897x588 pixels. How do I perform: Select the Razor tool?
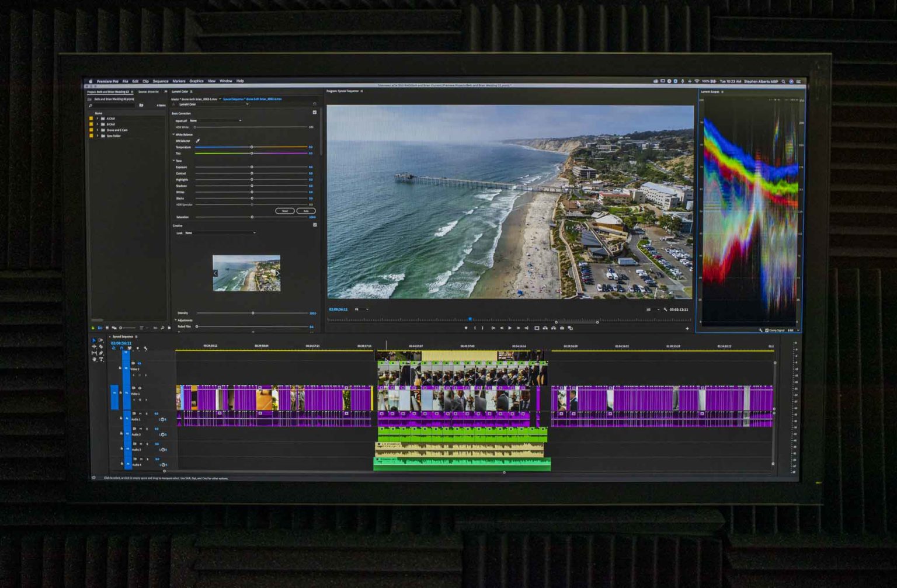[101, 346]
